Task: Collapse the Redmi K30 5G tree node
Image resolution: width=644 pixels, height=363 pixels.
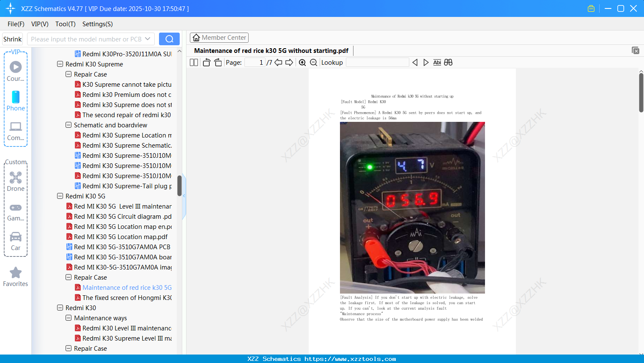Action: coord(60,196)
